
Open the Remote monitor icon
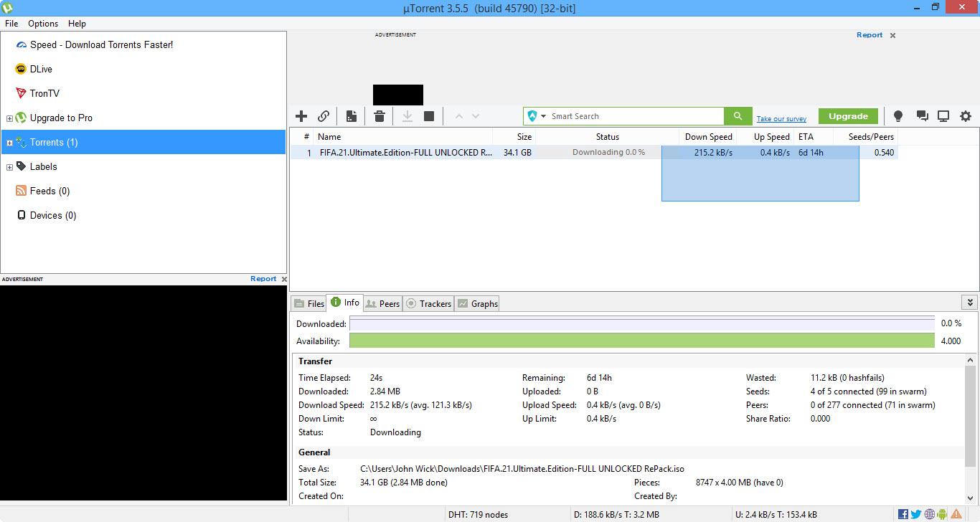(943, 116)
